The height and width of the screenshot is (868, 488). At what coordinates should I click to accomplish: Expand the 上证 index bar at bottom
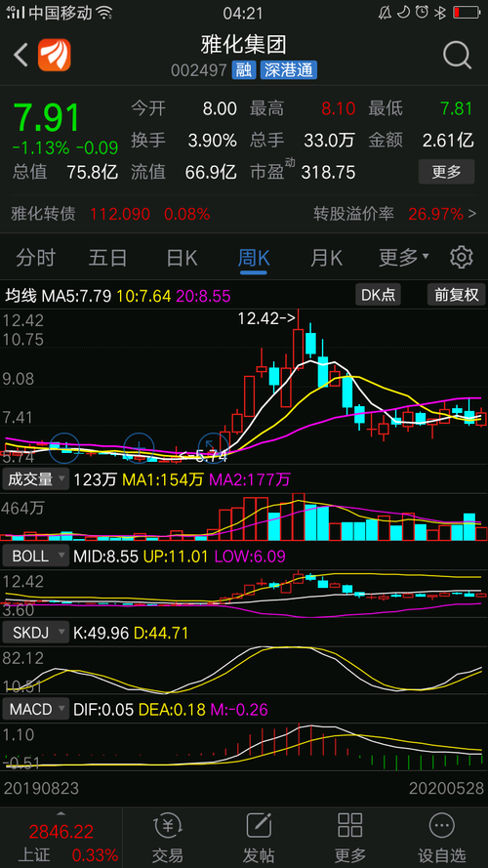pyautogui.click(x=61, y=838)
